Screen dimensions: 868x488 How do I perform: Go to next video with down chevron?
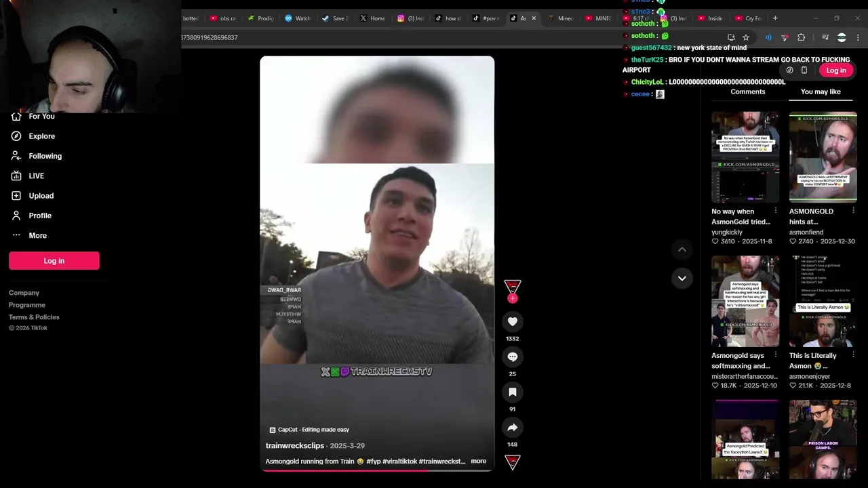[x=682, y=278]
